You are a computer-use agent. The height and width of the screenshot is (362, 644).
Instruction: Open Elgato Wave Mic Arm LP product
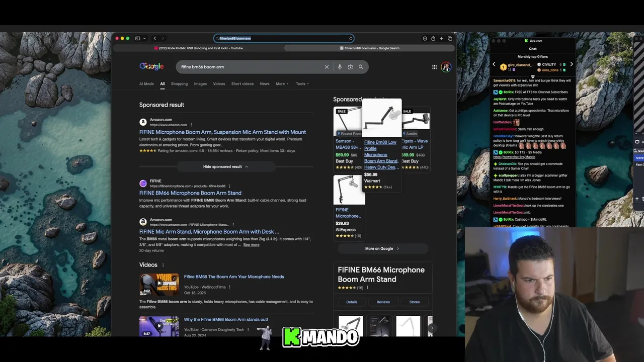coord(416,138)
